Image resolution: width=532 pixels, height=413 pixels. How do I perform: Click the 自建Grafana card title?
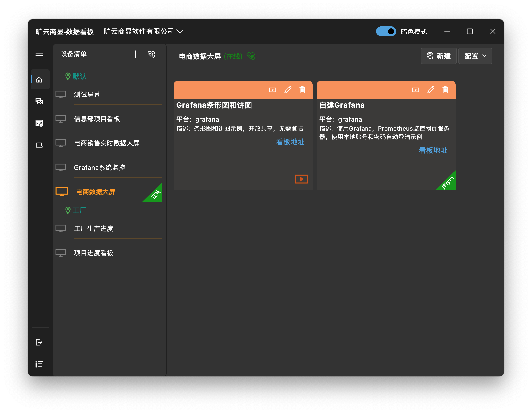coord(342,105)
